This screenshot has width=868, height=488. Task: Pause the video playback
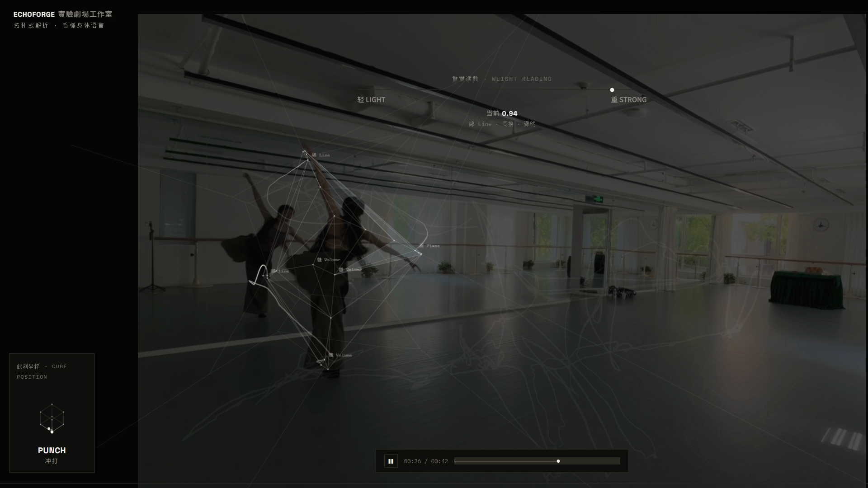pos(391,461)
